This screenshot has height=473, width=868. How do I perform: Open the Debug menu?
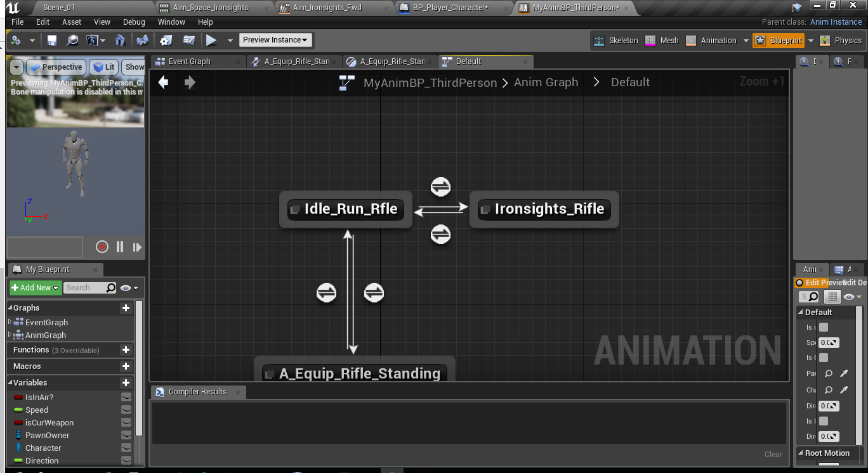(134, 22)
